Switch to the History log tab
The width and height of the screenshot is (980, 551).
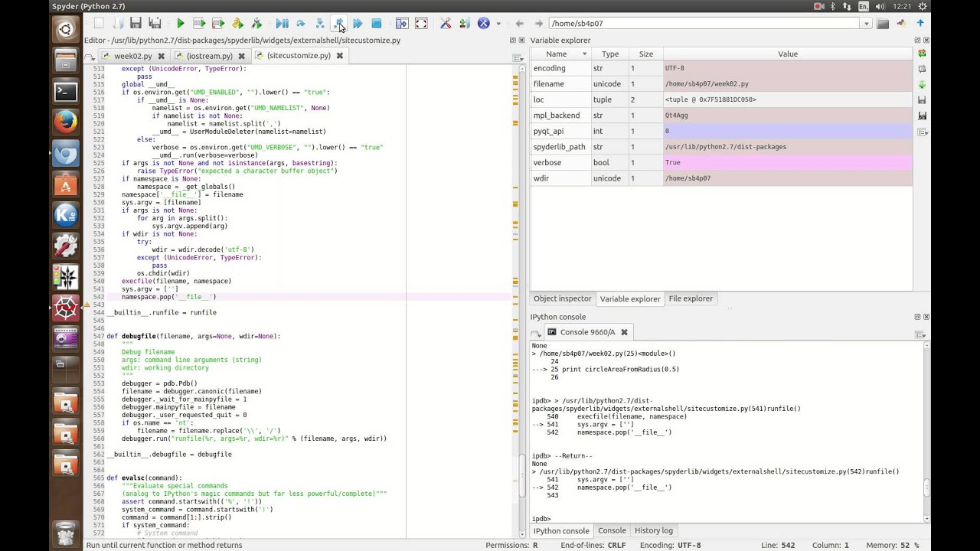coord(654,530)
